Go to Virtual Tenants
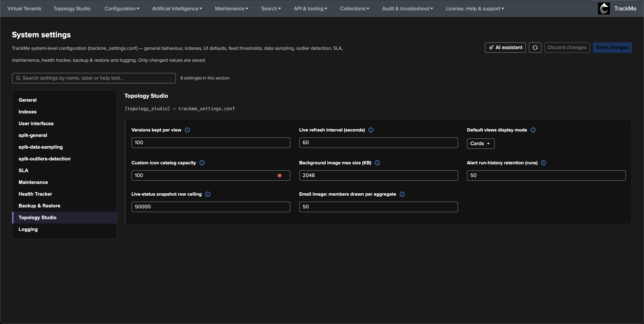 tap(24, 9)
